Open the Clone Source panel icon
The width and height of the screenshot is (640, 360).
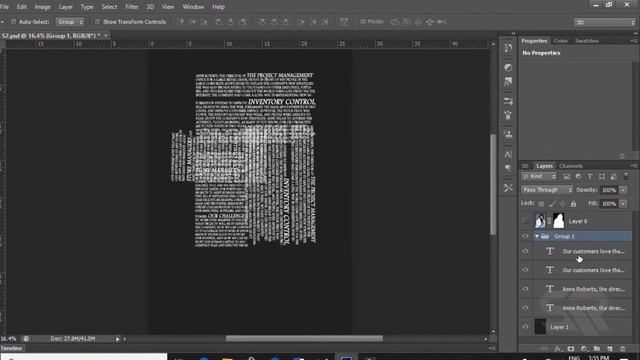[x=508, y=134]
